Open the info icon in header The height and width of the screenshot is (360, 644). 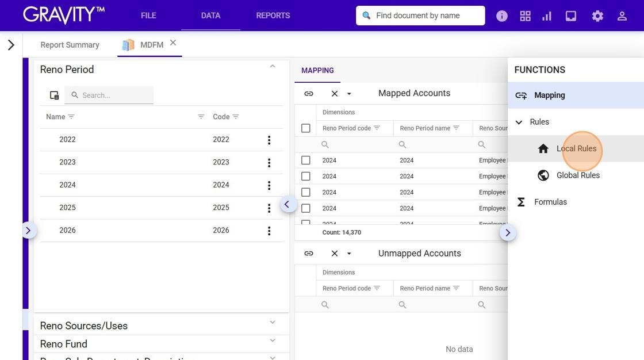501,16
